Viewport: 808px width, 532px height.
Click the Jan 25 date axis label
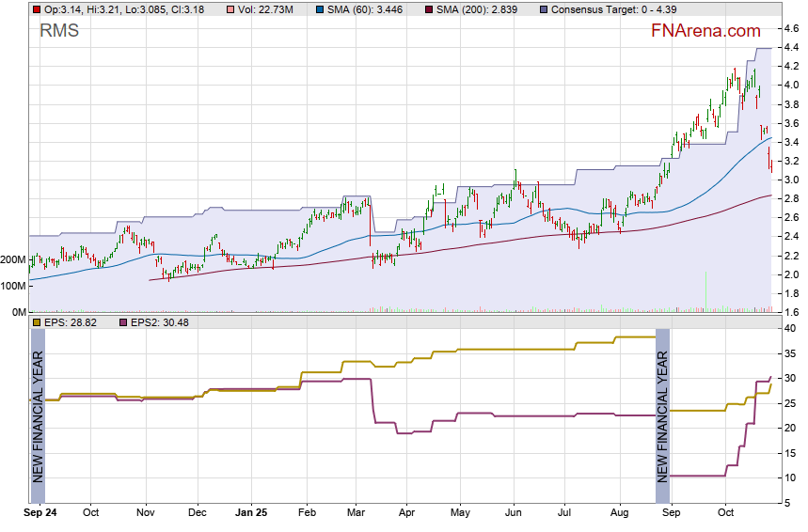coord(251,513)
